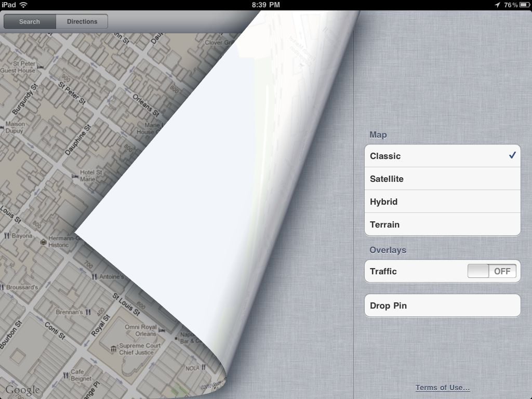Tap the Drop Pin button

click(443, 305)
